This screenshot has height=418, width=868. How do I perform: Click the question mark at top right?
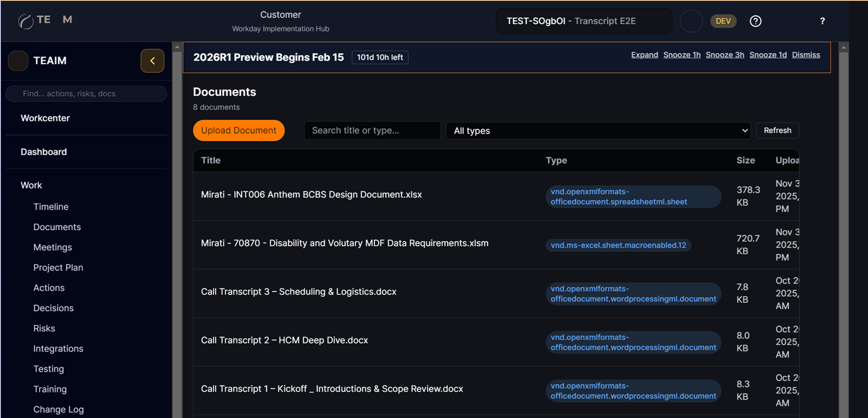click(822, 21)
